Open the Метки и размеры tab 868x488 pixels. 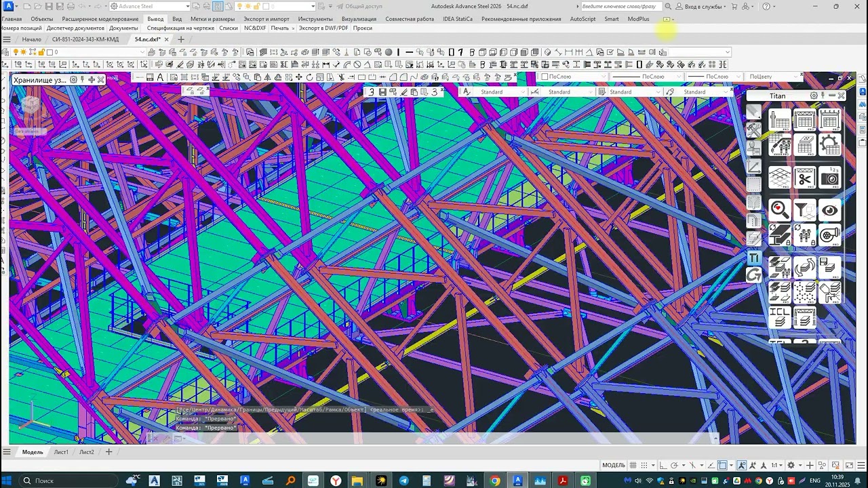click(x=212, y=19)
